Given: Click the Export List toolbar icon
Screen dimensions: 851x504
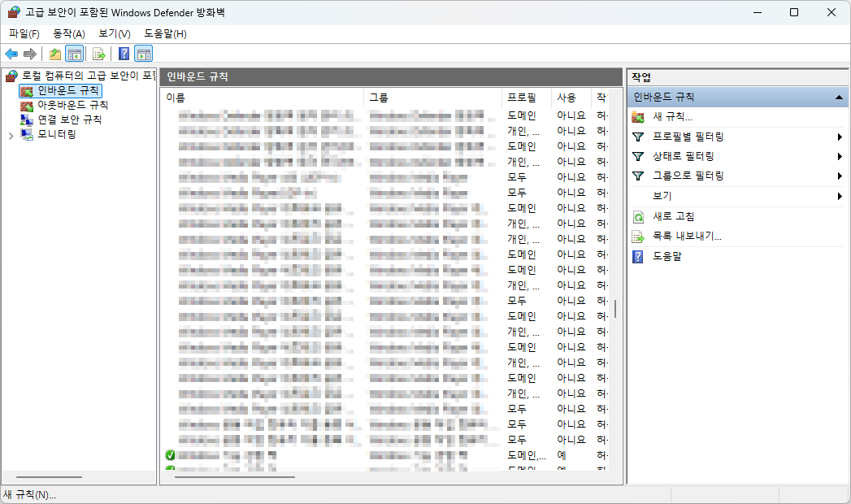Looking at the screenshot, I should click(x=98, y=54).
